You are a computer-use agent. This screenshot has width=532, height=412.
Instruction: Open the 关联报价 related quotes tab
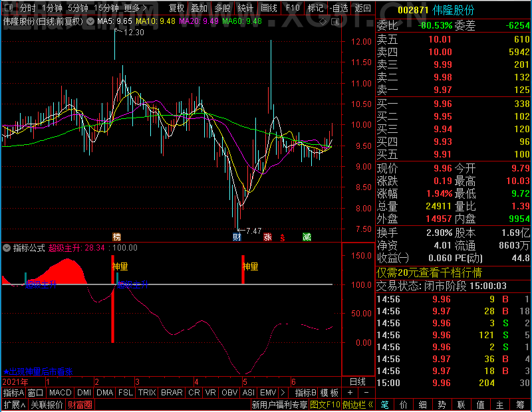pyautogui.click(x=47, y=405)
